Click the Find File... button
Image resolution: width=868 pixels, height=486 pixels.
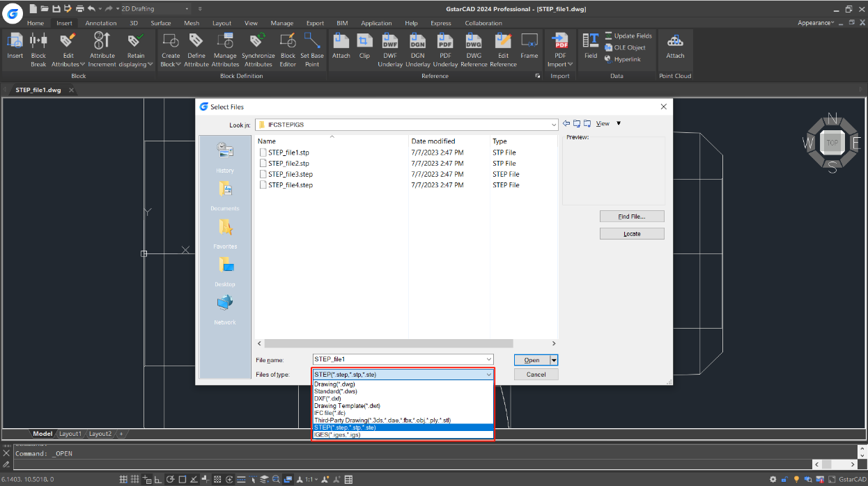click(x=632, y=217)
